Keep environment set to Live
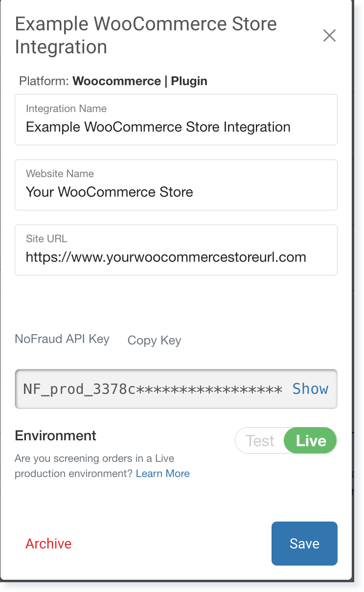Screen dimensions: 364x592 coord(310,440)
